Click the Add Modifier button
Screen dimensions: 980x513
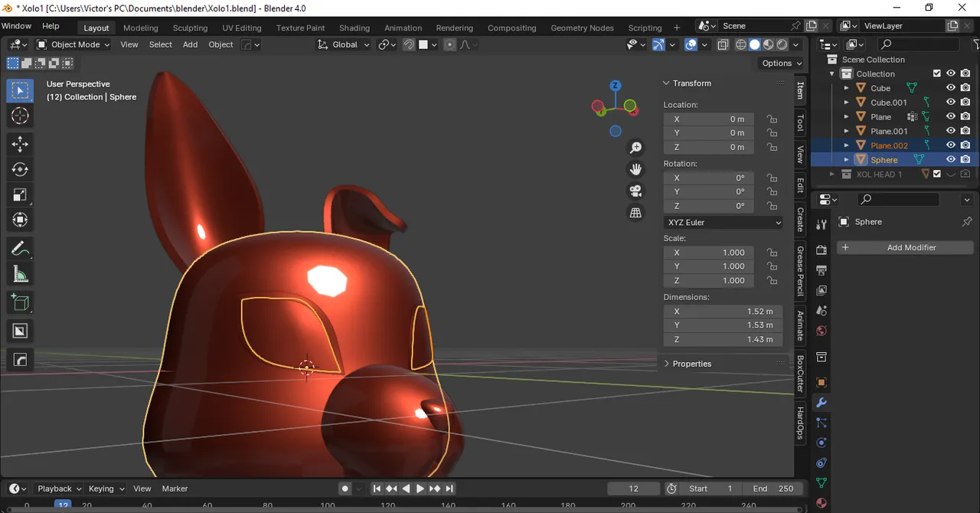tap(905, 248)
